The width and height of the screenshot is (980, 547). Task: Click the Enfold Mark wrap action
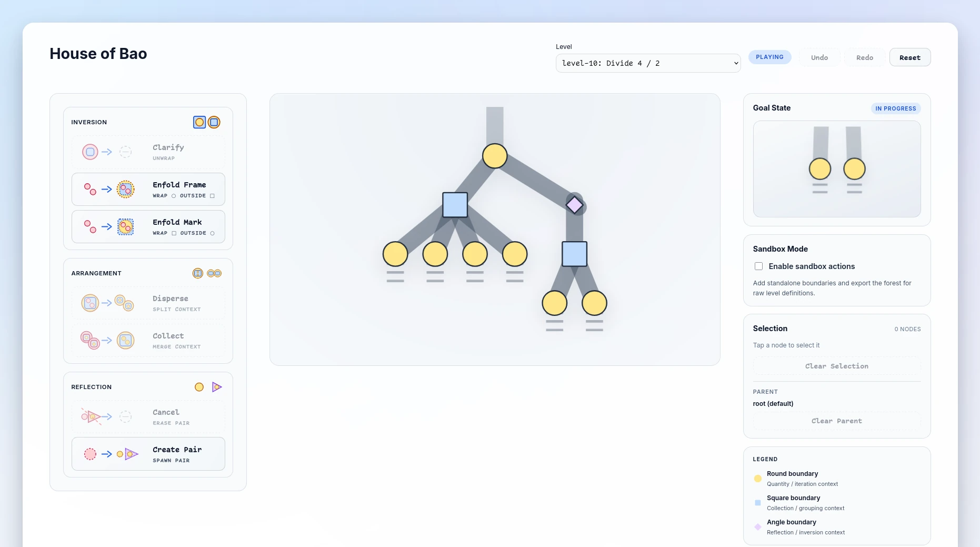148,227
